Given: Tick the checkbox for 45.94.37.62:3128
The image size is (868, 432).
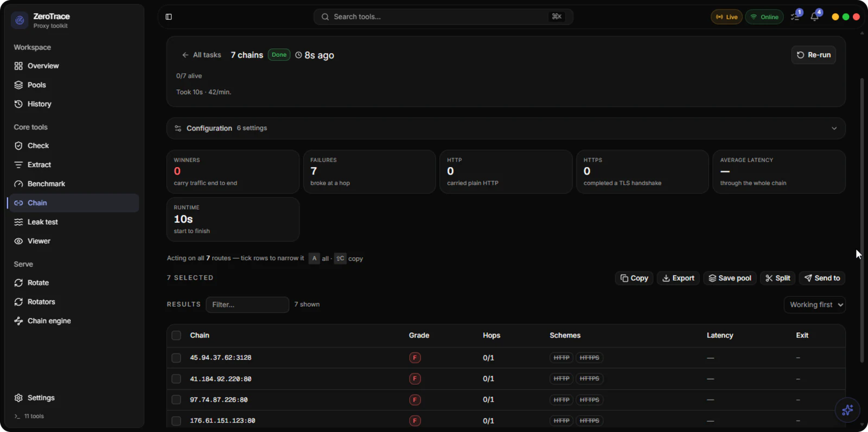Looking at the screenshot, I should [x=176, y=358].
